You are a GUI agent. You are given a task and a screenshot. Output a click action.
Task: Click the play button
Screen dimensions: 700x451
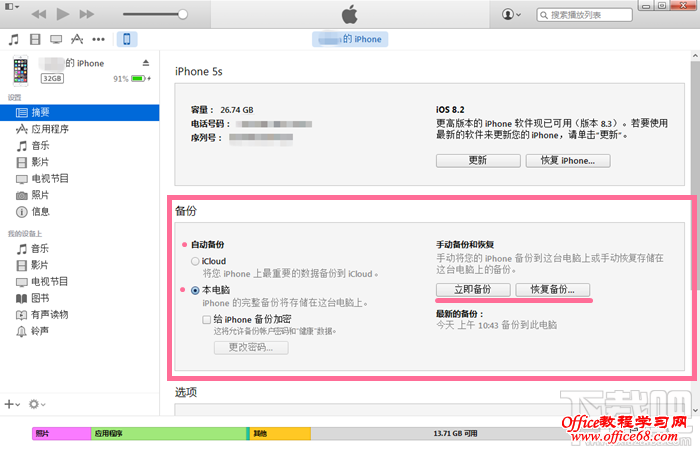[x=63, y=14]
